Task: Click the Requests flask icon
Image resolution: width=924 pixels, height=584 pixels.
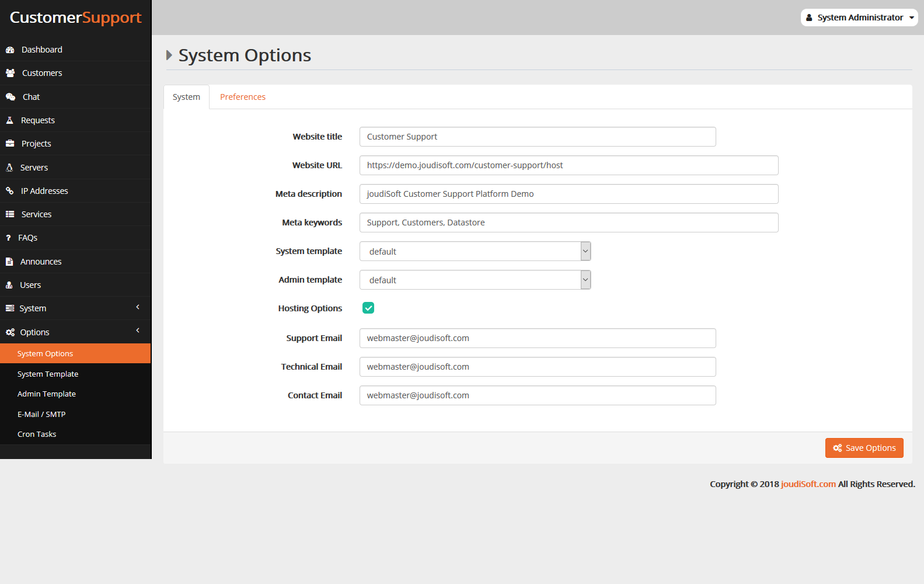Action: point(9,120)
